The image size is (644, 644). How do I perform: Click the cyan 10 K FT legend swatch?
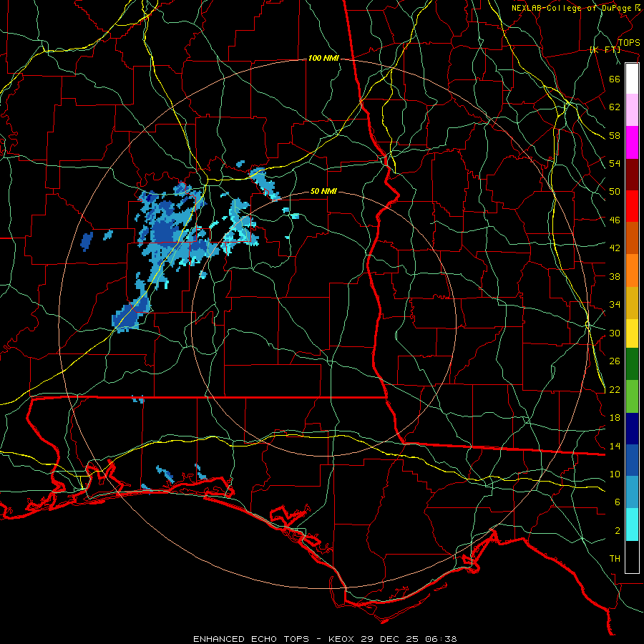632,525
